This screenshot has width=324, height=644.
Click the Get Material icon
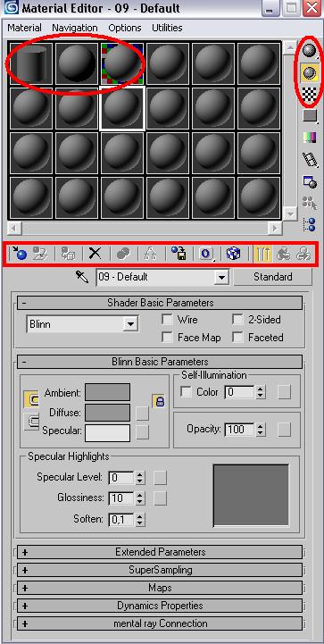tap(19, 255)
